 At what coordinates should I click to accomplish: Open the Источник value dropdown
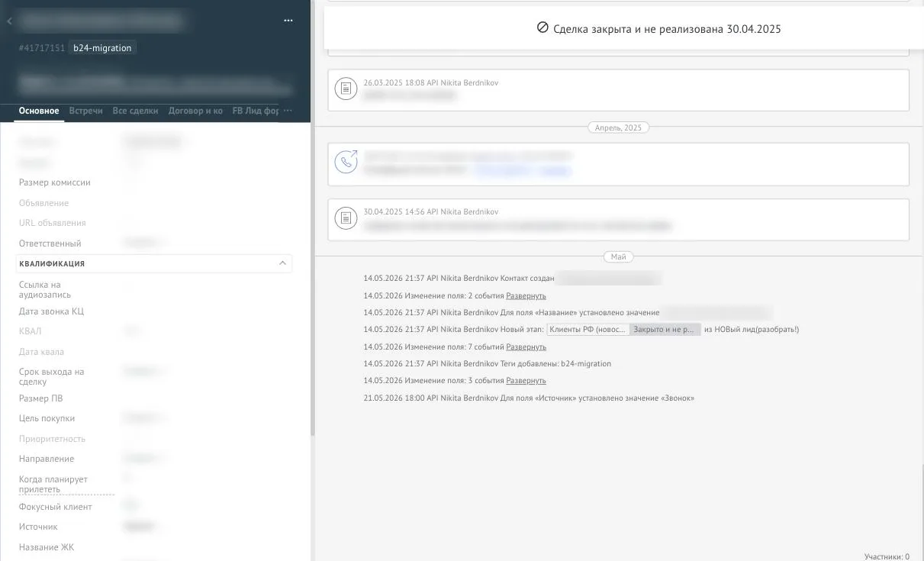coord(142,527)
